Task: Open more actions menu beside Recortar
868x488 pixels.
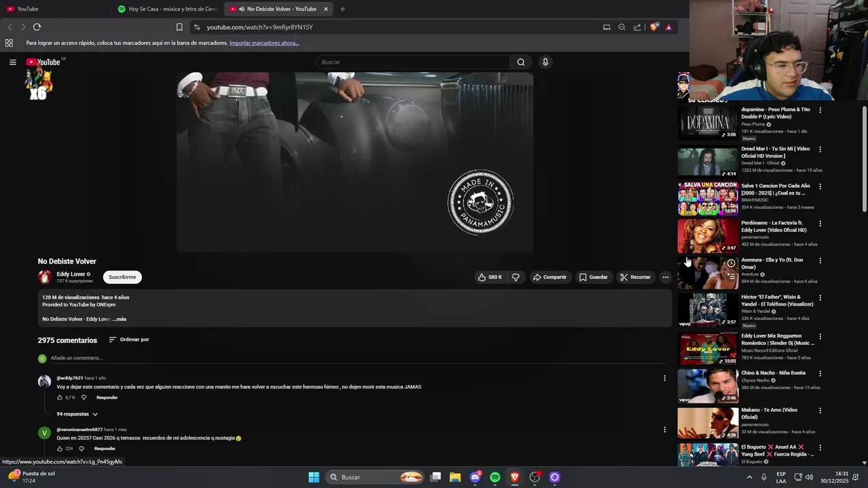Action: [665, 277]
